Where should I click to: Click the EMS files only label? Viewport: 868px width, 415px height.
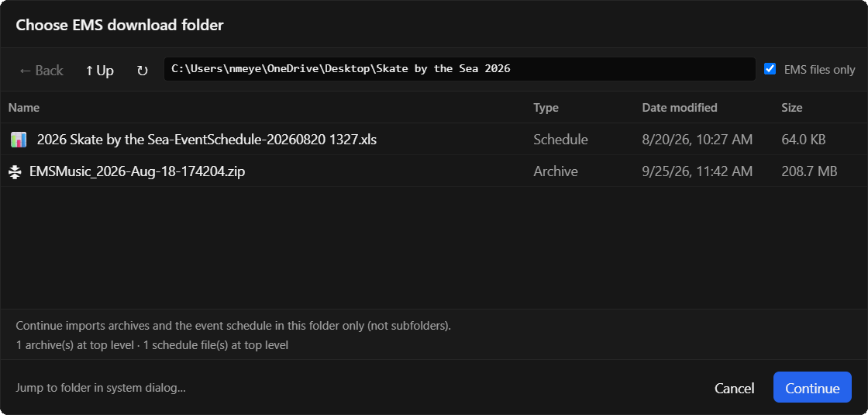(820, 70)
